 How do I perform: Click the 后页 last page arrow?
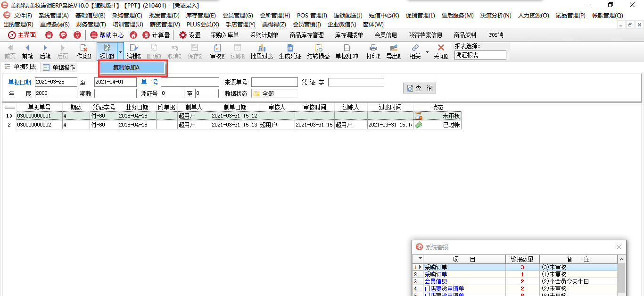click(62, 51)
